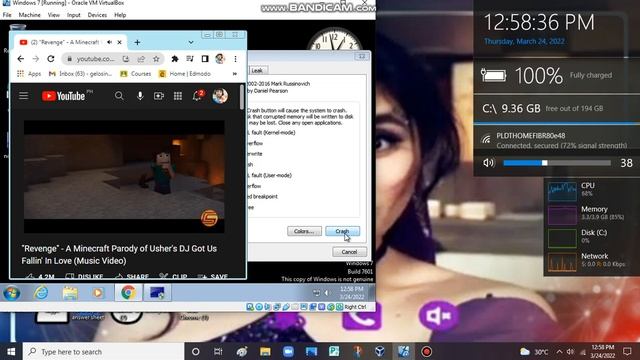This screenshot has width=640, height=360.
Task: Click the Bandicam record taskbar icon
Action: pos(427,351)
